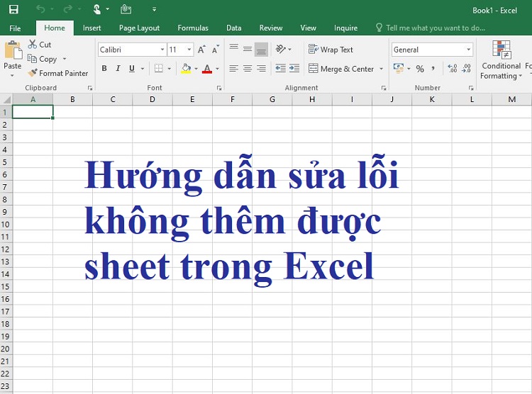
Task: Open the Alignment settings dialog launcher
Action: coord(384,88)
